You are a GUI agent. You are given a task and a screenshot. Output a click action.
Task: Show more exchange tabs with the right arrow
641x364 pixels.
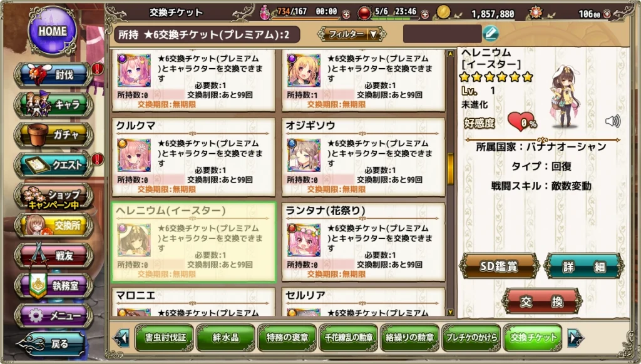tap(576, 338)
